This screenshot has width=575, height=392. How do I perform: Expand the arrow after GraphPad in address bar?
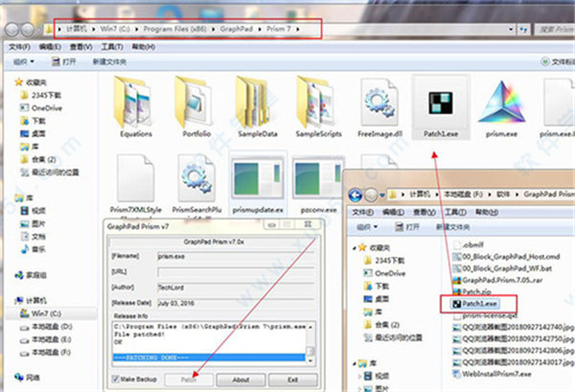[260, 29]
